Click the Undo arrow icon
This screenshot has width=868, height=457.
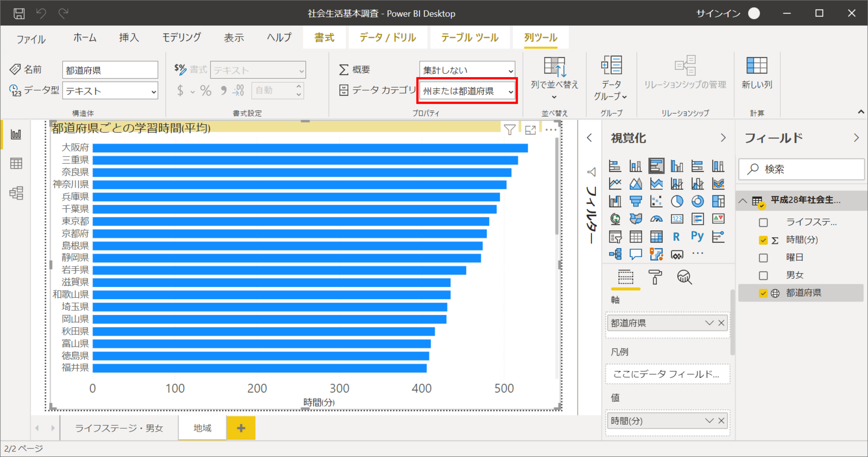tap(41, 13)
